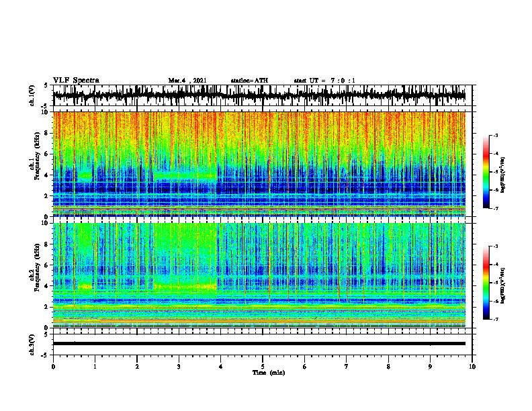This screenshot has width=532, height=411.
Task: Click the "-3" label on ch.1 color bar
Action: click(x=496, y=135)
